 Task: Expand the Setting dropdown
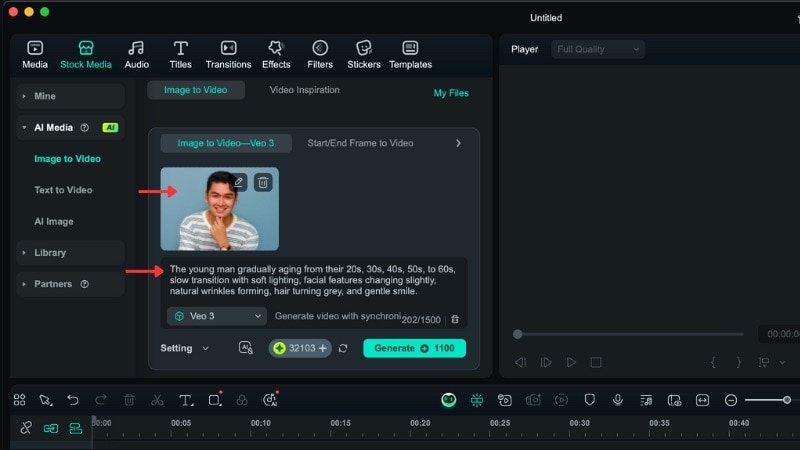pyautogui.click(x=185, y=348)
